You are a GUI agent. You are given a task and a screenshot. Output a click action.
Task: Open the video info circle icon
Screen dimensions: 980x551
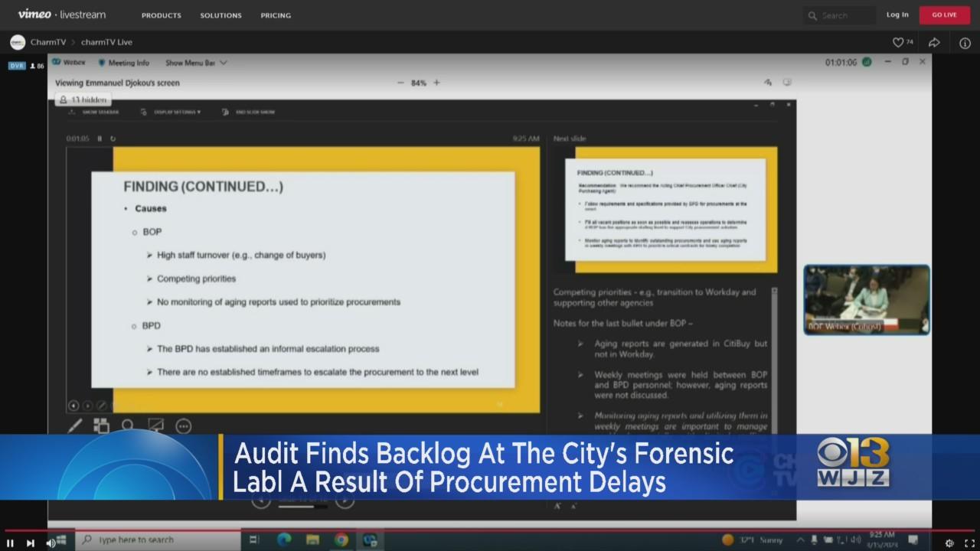(x=965, y=43)
